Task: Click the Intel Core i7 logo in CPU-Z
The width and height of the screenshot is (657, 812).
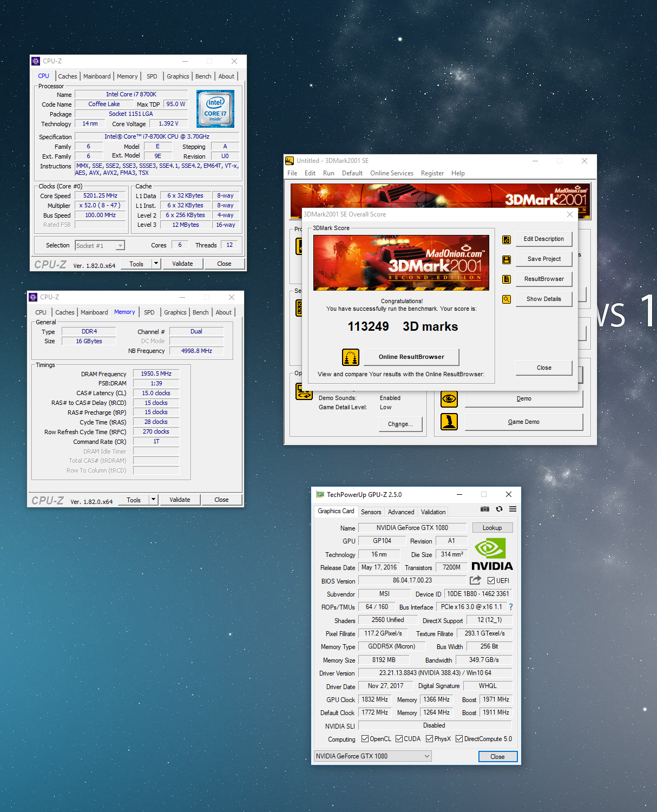Action: click(x=215, y=109)
